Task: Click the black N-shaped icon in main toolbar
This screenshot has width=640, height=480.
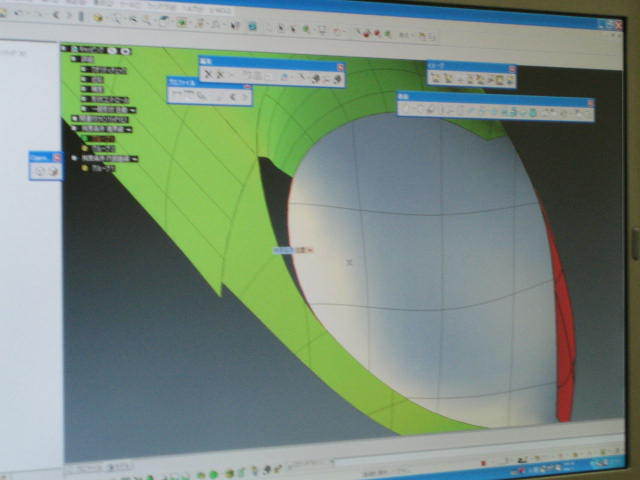Action: pos(234,25)
